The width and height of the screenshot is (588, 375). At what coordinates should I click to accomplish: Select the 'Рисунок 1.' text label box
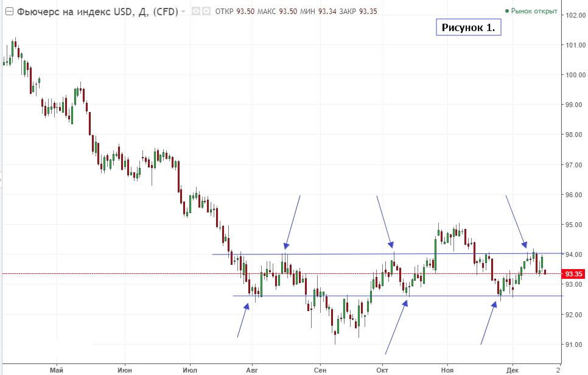pos(468,28)
